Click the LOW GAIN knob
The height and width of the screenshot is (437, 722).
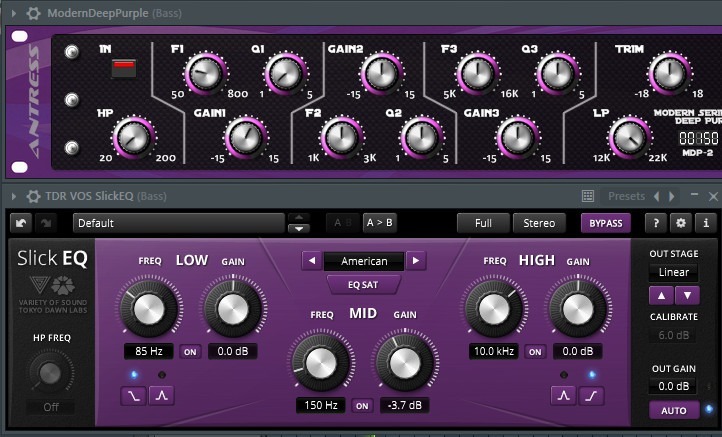point(233,309)
